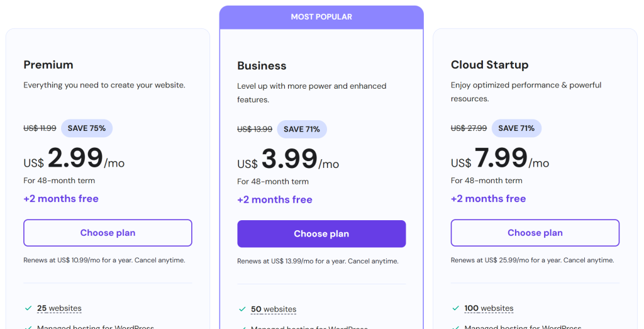Screen dimensions: 644x329
Task: Click the MOST POPULAR banner
Action: [321, 17]
